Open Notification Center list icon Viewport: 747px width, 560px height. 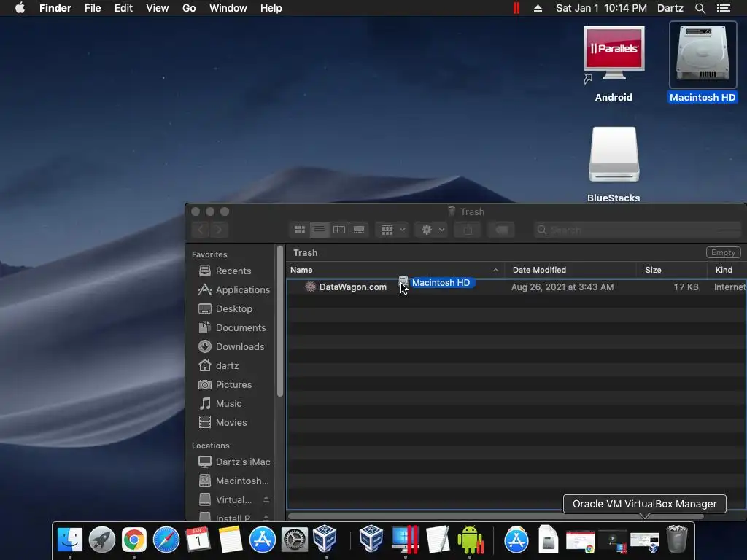coord(724,8)
